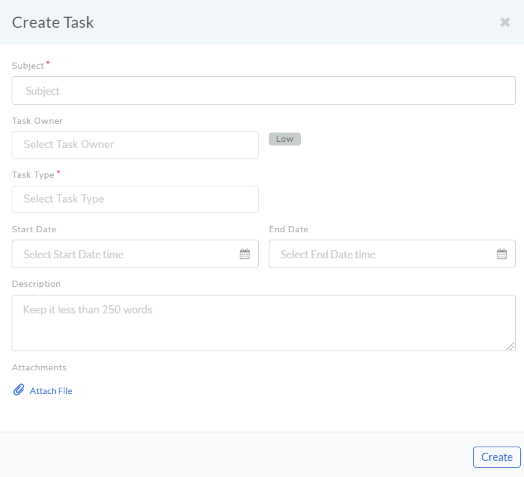Open the End Date calendar icon

pyautogui.click(x=502, y=254)
